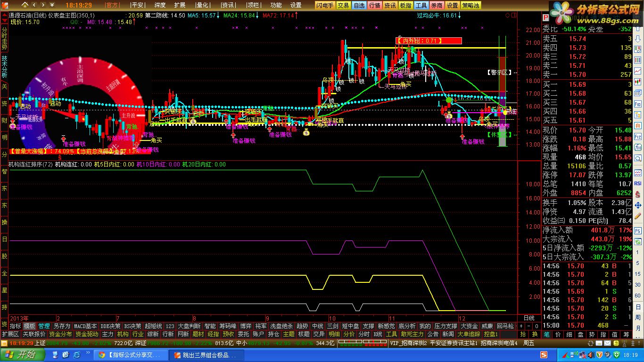644x362 pixels.
Task: Open the 量化 menu
Action: pos(202,5)
